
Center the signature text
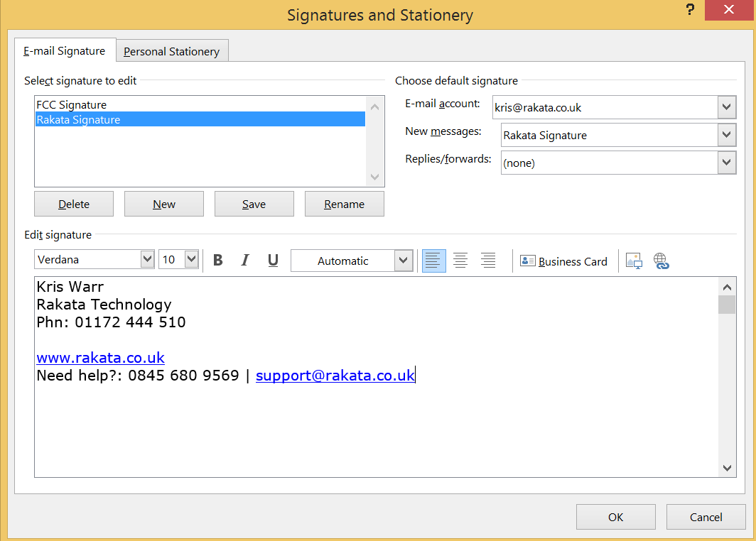[x=460, y=261]
